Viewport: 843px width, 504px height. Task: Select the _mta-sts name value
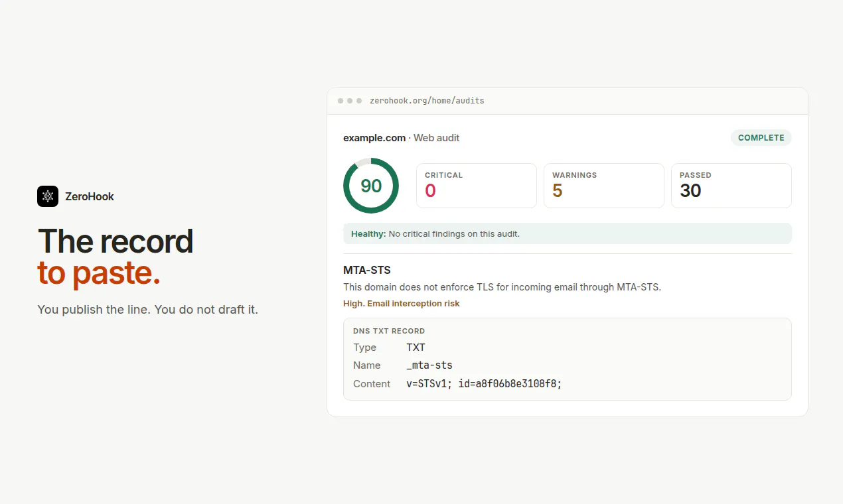(429, 365)
